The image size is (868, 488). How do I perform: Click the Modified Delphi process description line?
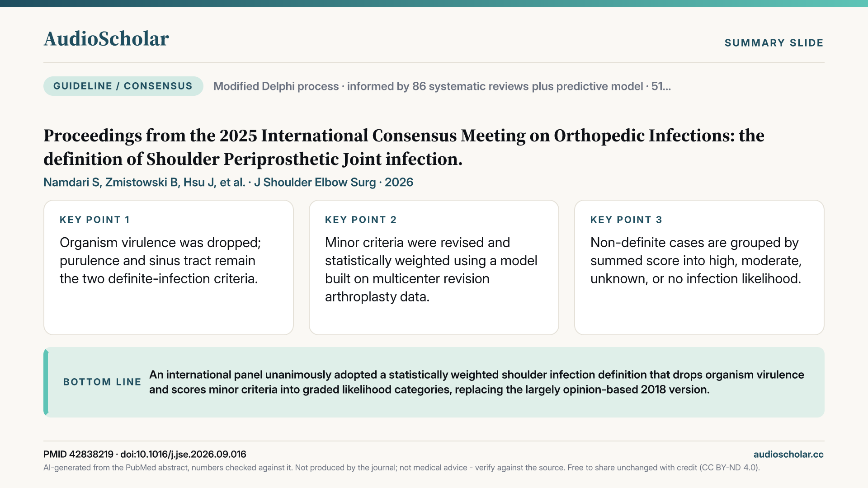(x=442, y=86)
